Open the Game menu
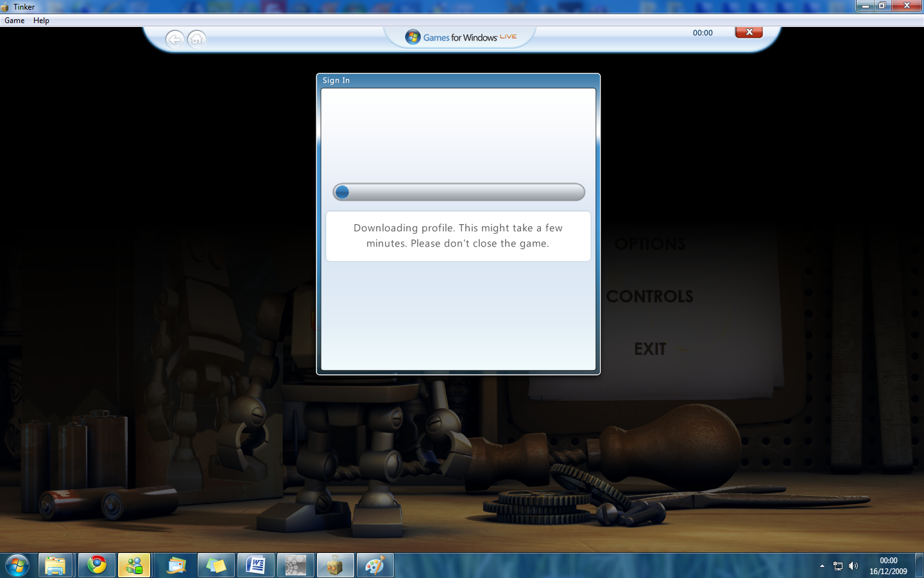 (x=14, y=21)
